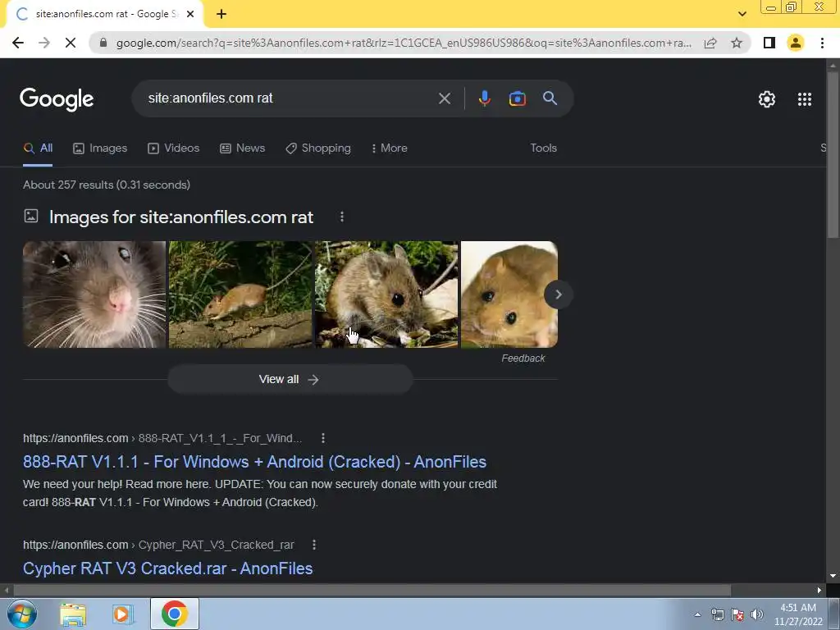
Task: Click Chrome icon in taskbar
Action: 174,614
